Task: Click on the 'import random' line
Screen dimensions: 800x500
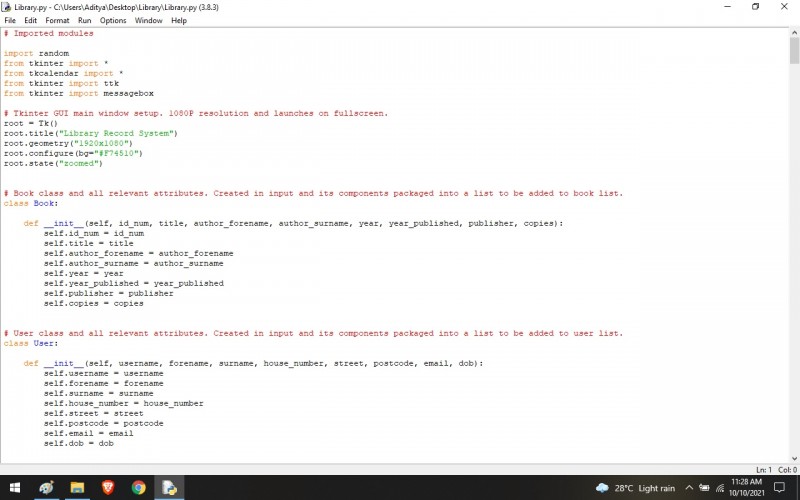Action: [x=36, y=53]
